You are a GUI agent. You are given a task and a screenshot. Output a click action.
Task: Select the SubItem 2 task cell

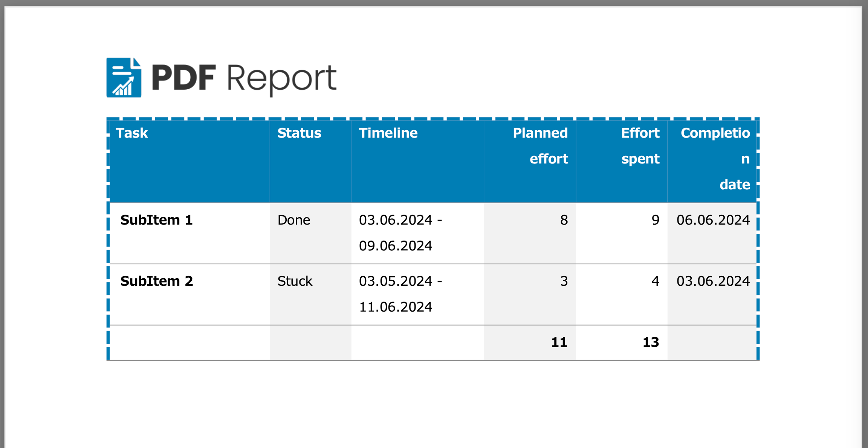tap(156, 281)
